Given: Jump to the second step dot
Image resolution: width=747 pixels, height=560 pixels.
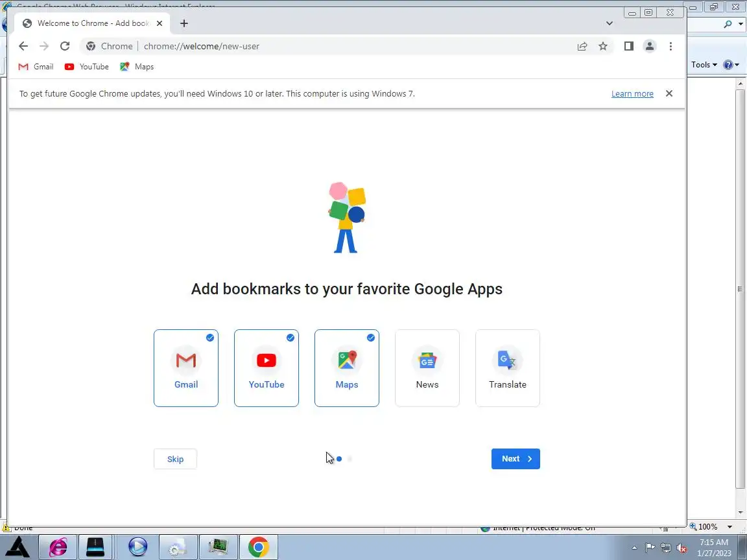Looking at the screenshot, I should [x=350, y=459].
